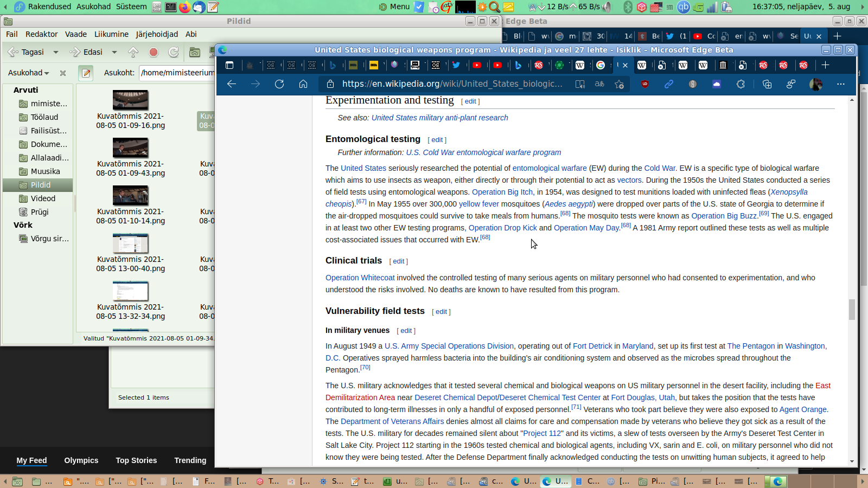Reload the Wikipedia page in Edge
The image size is (868, 488).
(279, 84)
